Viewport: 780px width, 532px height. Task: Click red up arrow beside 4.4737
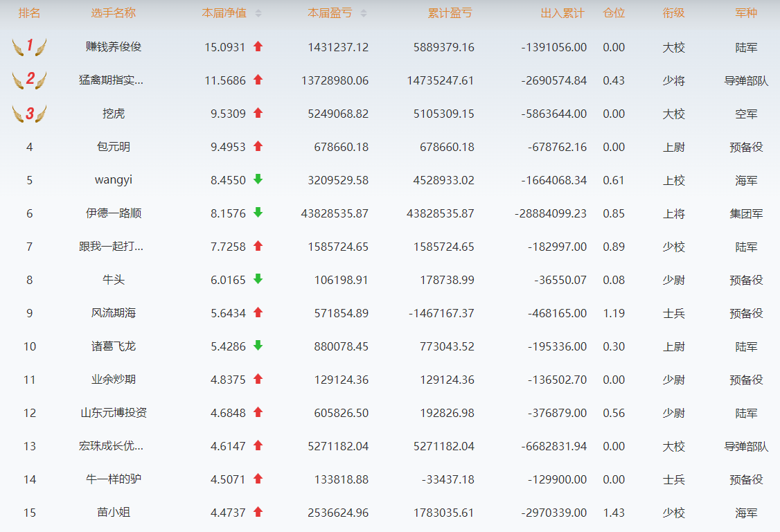pyautogui.click(x=258, y=512)
